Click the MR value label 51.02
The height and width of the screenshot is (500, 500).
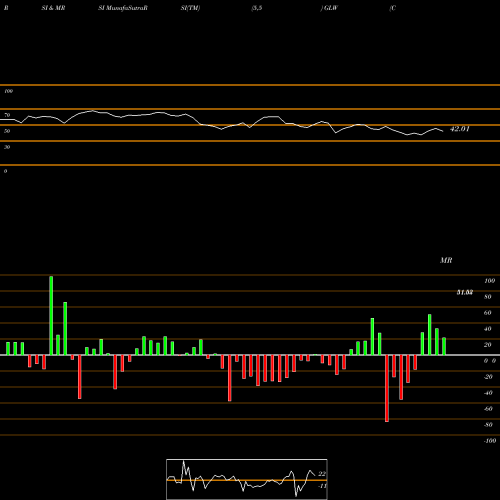tap(465, 292)
